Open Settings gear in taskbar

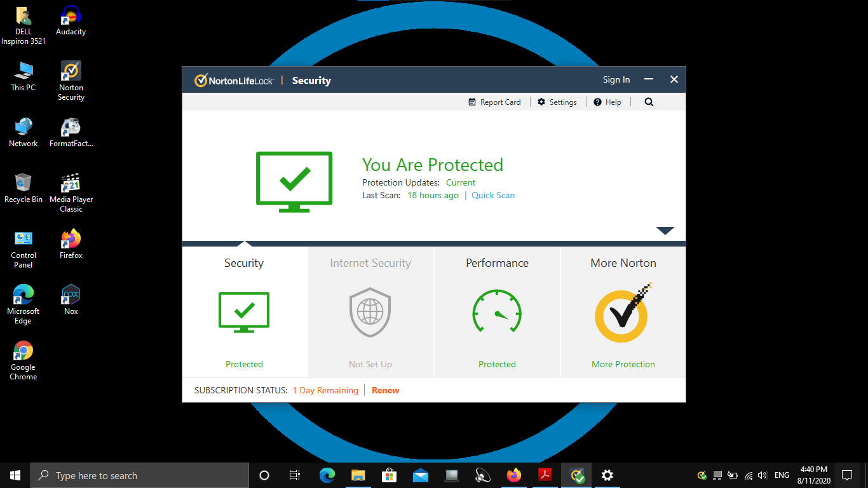[x=607, y=475]
